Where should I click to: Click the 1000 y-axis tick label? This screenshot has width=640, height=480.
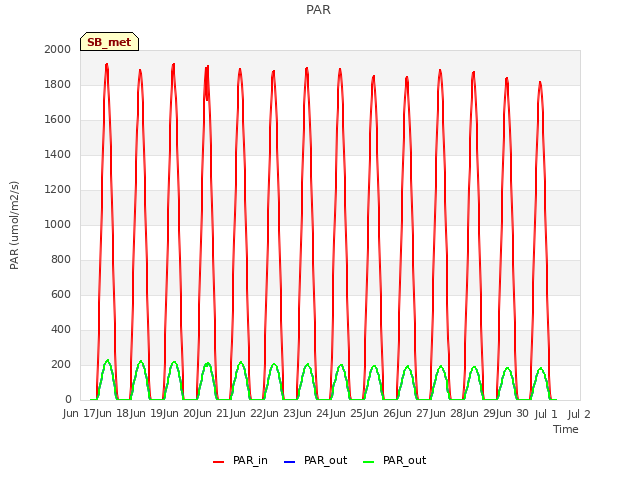pyautogui.click(x=58, y=224)
